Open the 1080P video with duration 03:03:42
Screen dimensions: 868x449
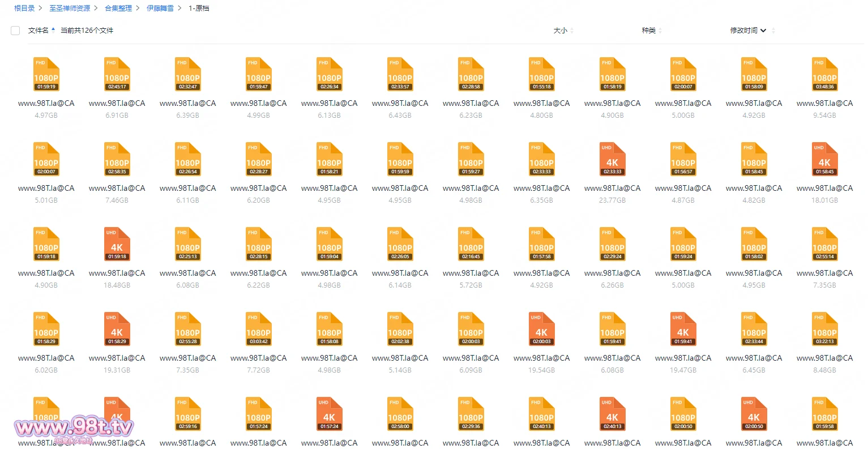(x=258, y=330)
